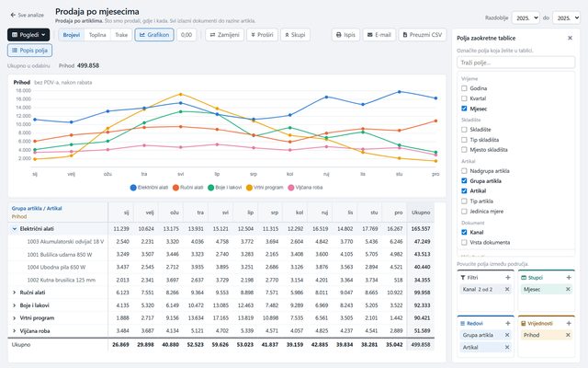Remove Prihod from Vrijednosti
The width and height of the screenshot is (588, 368).
click(568, 335)
